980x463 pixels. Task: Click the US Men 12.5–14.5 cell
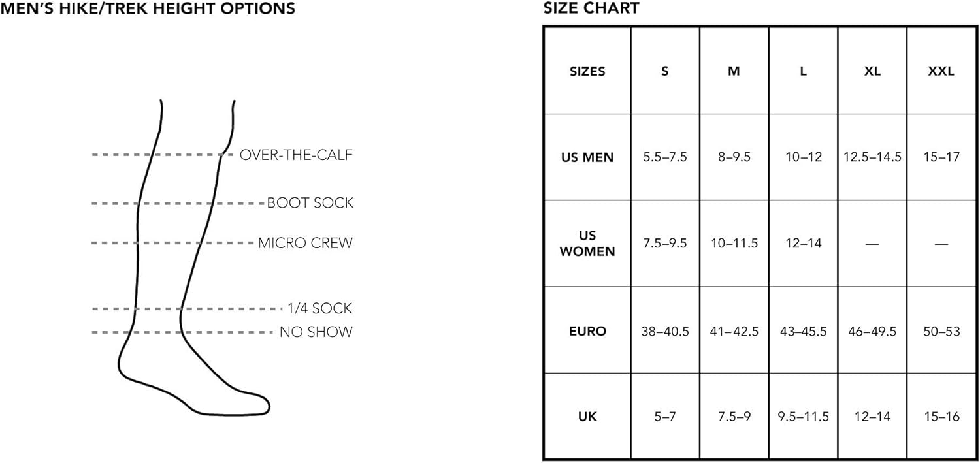[x=872, y=157]
